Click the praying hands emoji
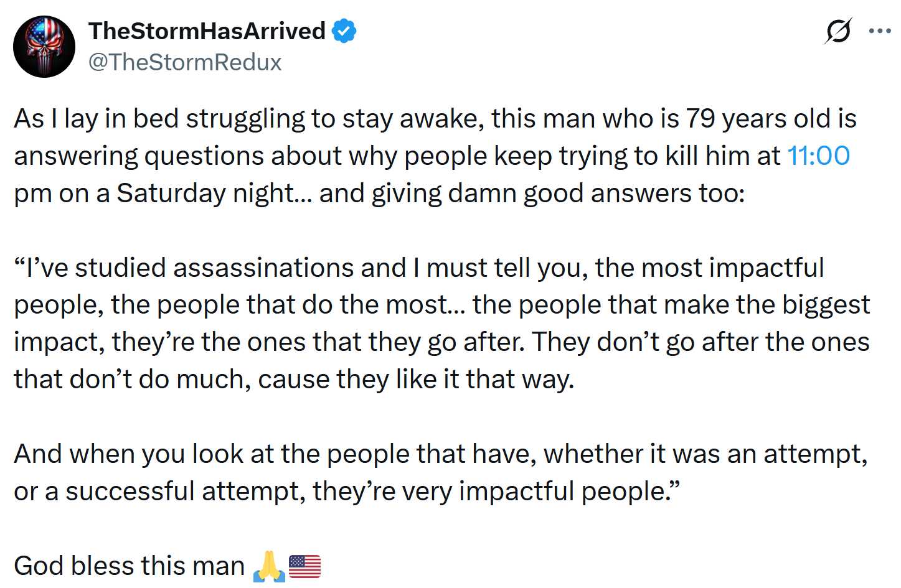Viewport: 901px width, 588px height. tap(269, 566)
